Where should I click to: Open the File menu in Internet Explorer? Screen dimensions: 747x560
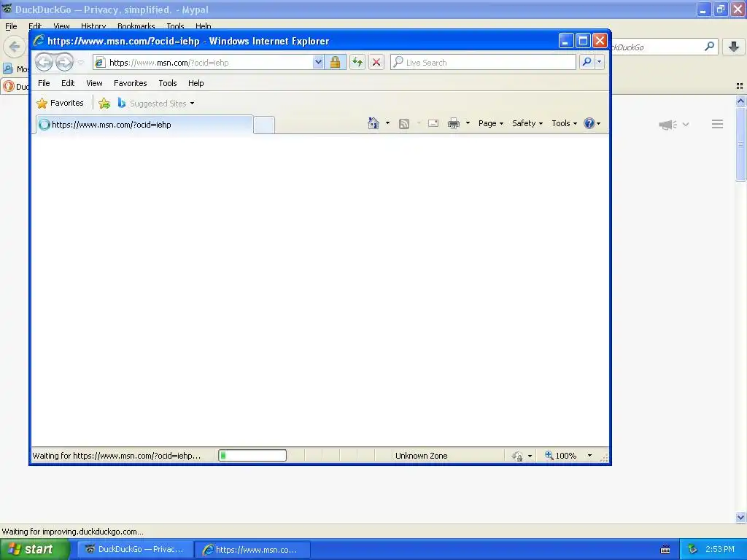point(44,83)
